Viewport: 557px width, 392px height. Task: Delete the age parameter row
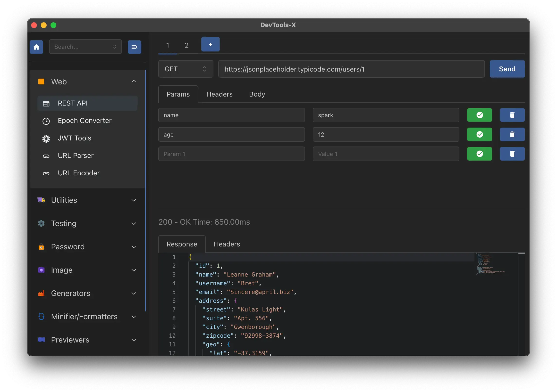(512, 134)
